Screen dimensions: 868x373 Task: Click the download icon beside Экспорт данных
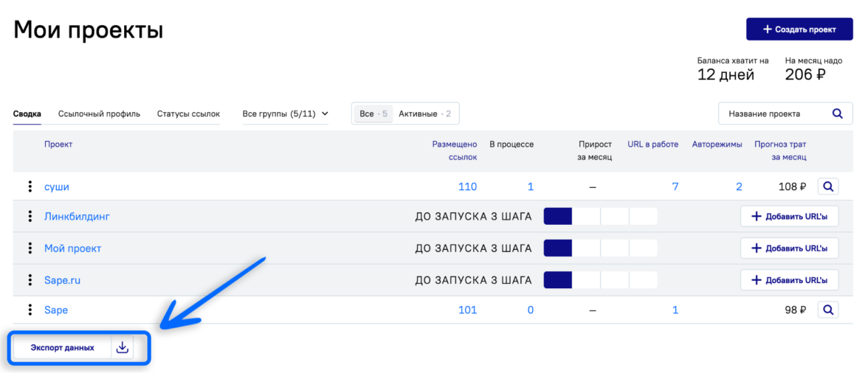coord(123,347)
